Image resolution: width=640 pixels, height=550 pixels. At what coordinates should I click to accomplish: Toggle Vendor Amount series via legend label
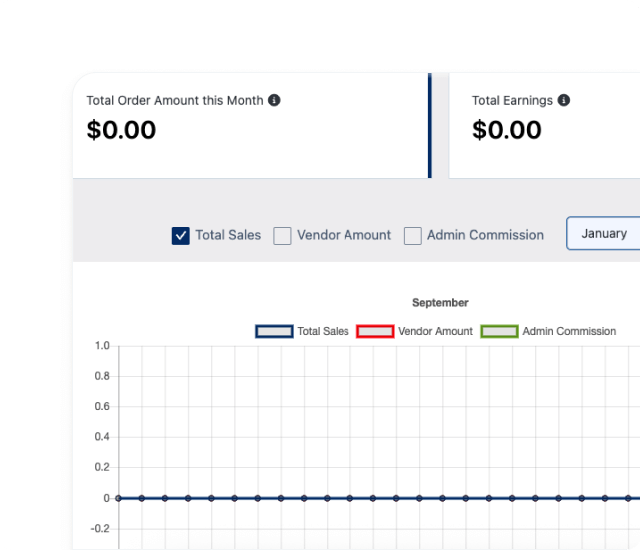pos(435,331)
